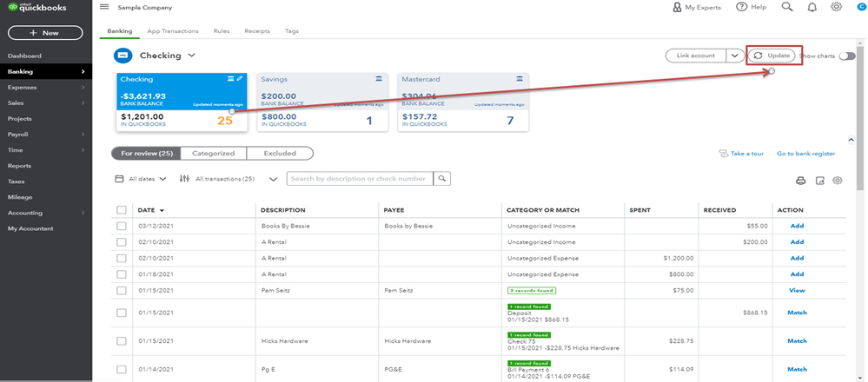This screenshot has width=868, height=382.
Task: Expand the Expenses sidebar submenu
Action: 83,88
